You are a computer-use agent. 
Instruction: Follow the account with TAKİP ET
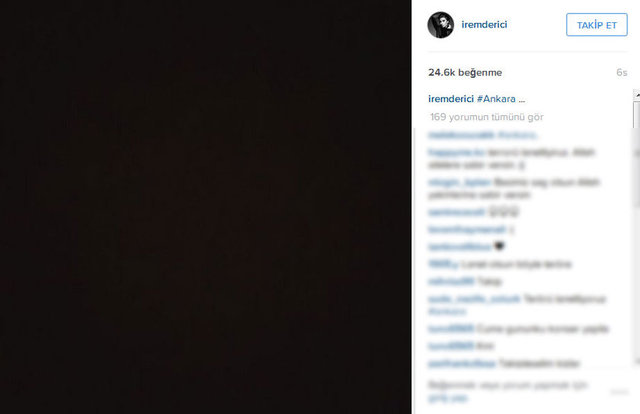coord(596,24)
